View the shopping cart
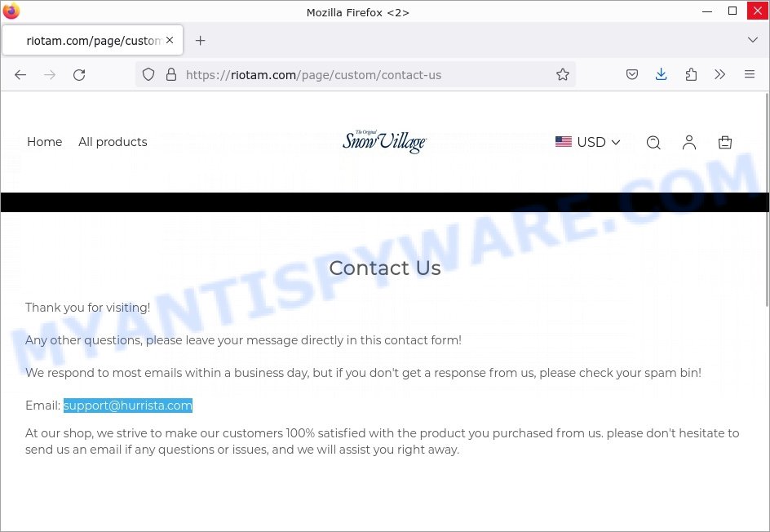Image resolution: width=770 pixels, height=532 pixels. [x=725, y=143]
